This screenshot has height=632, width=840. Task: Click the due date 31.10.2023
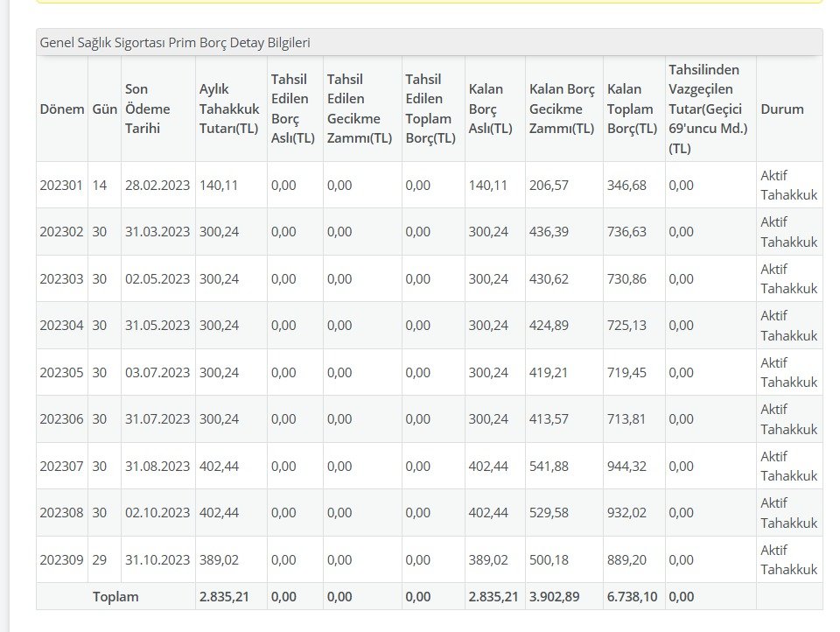click(x=157, y=560)
